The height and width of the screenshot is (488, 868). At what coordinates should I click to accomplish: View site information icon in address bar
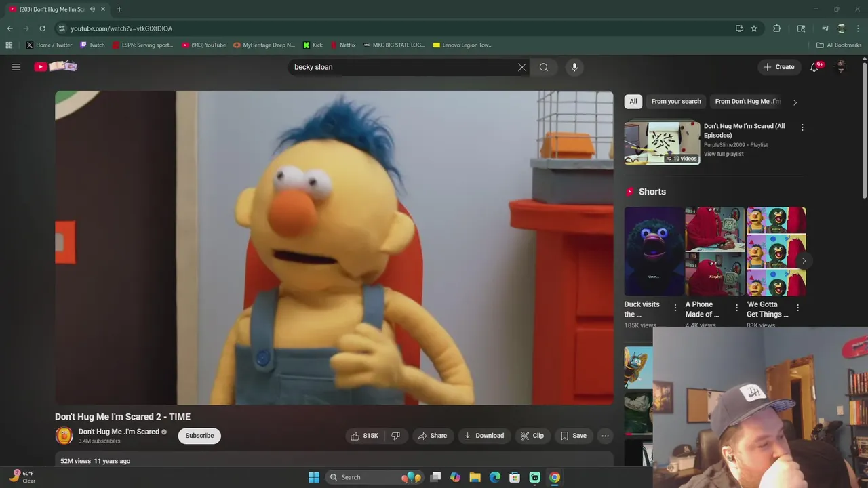pos(62,28)
